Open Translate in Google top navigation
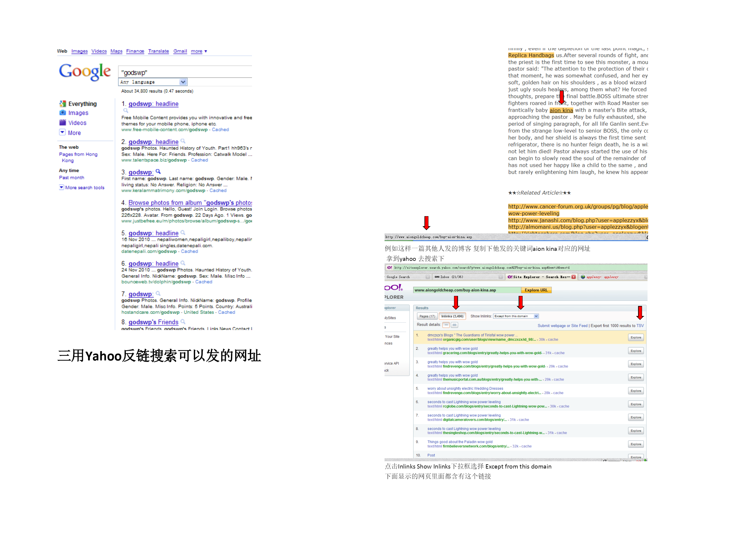This screenshot has height=534, width=756. coord(158,51)
